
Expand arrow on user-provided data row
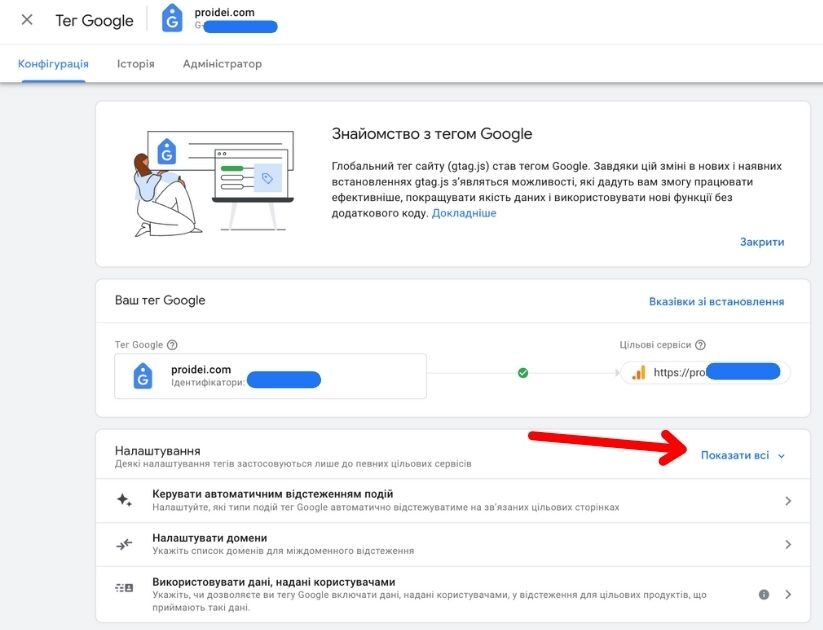[788, 594]
